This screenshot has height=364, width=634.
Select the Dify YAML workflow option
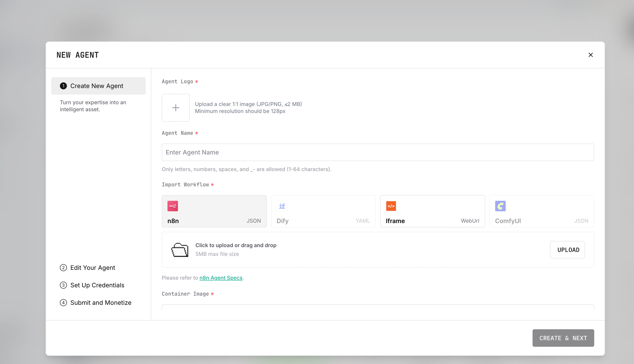323,211
